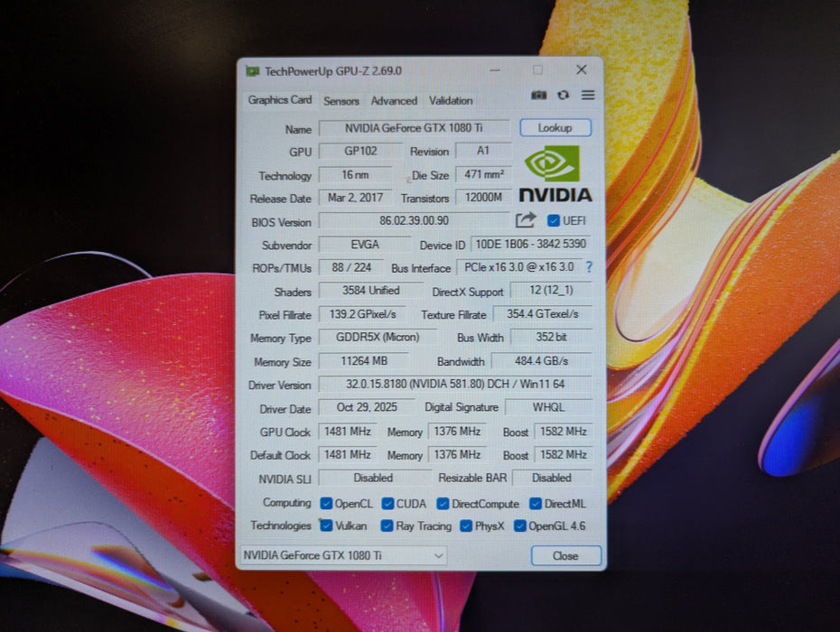Click the Pixel Fillrate value 139.2 GPixel/s
This screenshot has height=632, width=840.
coord(363,314)
